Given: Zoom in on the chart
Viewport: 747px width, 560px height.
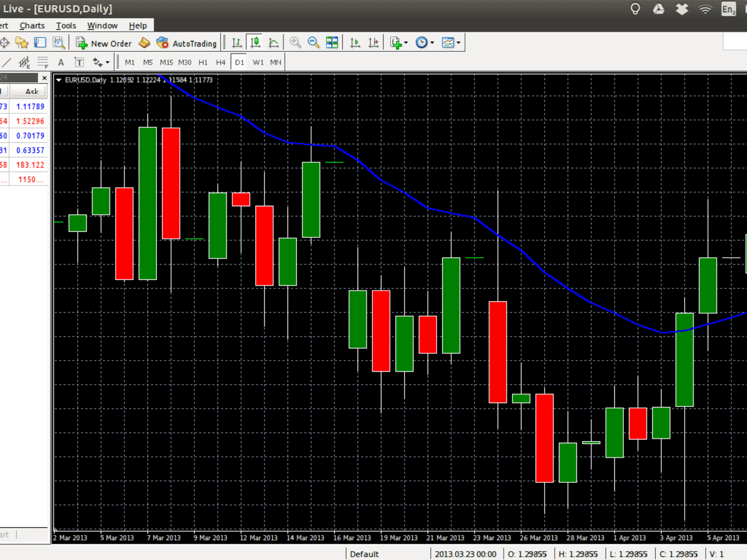Looking at the screenshot, I should pyautogui.click(x=295, y=42).
